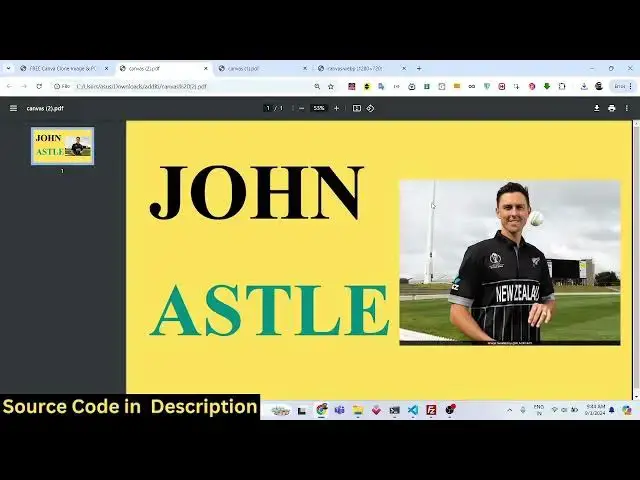Click the zoom magnifier icon in address bar
Image resolution: width=640 pixels, height=480 pixels.
pyautogui.click(x=317, y=87)
